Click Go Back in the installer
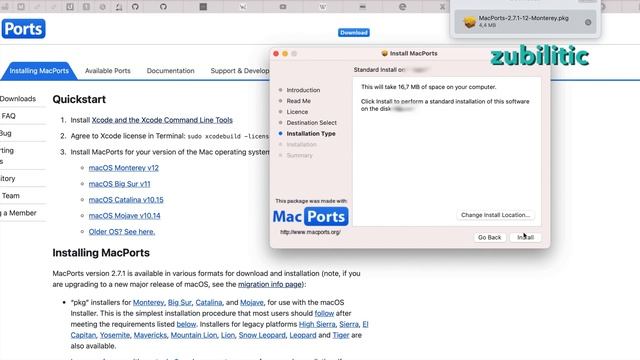Viewport: 640px width, 360px height. [489, 237]
